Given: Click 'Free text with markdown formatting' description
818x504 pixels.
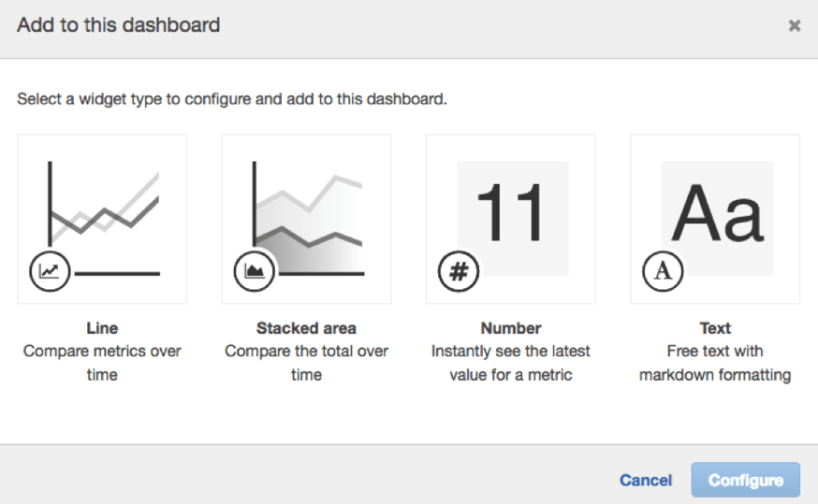Looking at the screenshot, I should [x=715, y=363].
